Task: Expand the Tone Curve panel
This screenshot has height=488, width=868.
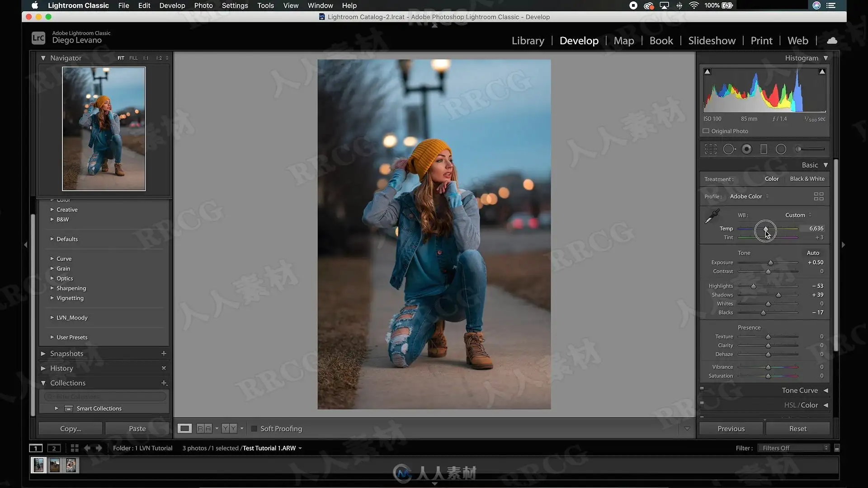Action: point(826,390)
